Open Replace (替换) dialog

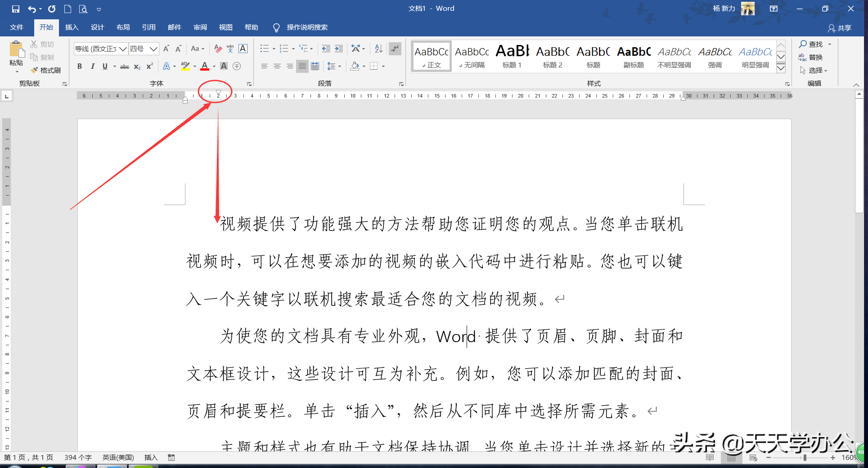[x=811, y=57]
